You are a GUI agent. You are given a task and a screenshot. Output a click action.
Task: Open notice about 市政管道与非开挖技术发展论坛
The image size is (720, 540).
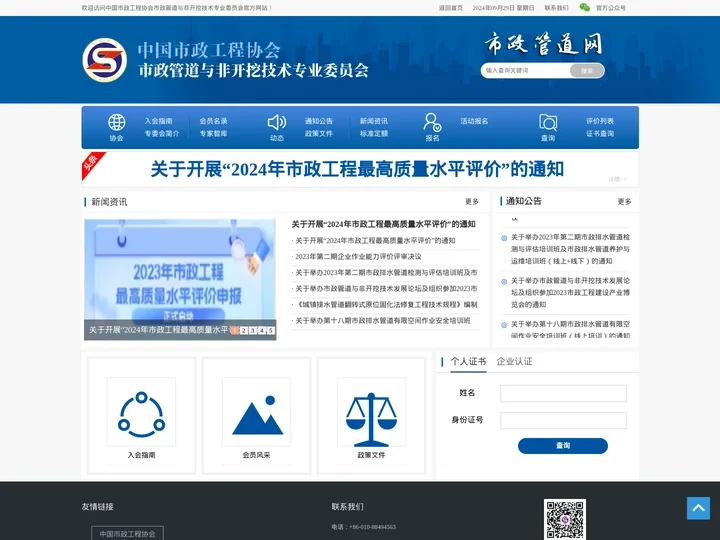tap(570, 292)
